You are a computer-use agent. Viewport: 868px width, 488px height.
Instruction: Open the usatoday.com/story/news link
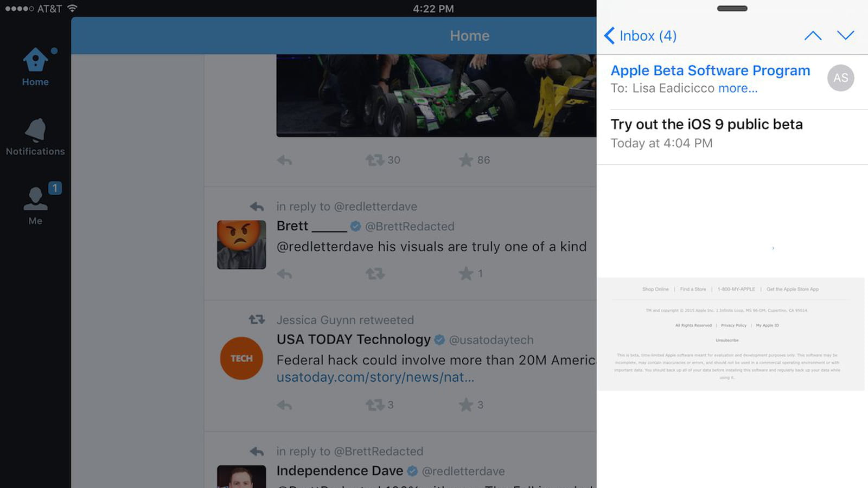pos(375,377)
